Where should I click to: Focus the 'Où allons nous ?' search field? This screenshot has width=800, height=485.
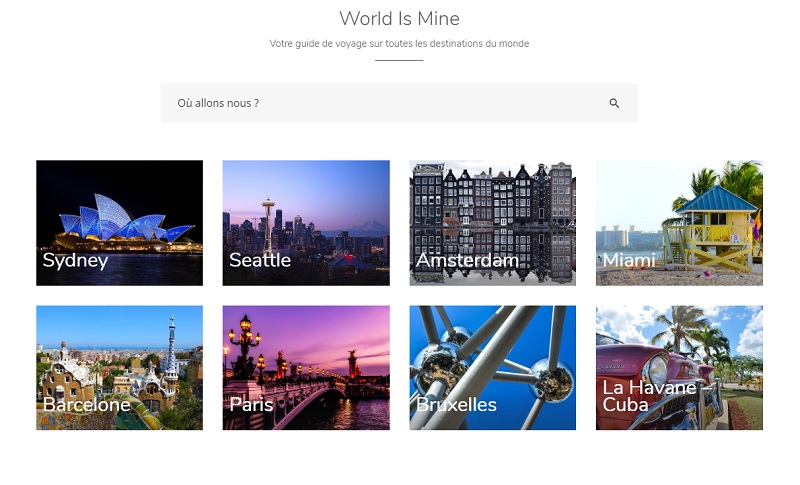[x=380, y=103]
